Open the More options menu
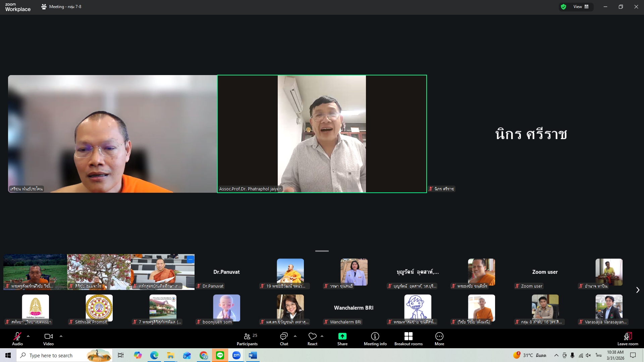Screen dimensions: 644x362 439,339
